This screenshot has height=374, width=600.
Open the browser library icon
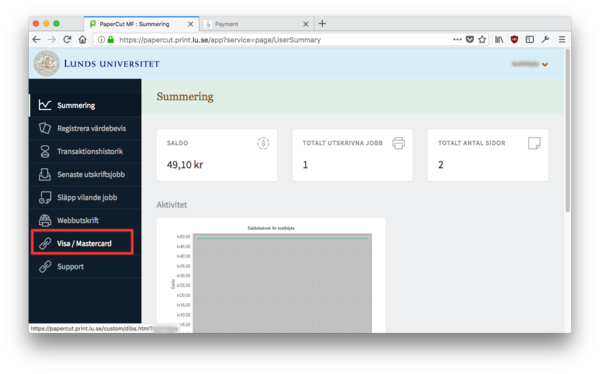coord(499,39)
